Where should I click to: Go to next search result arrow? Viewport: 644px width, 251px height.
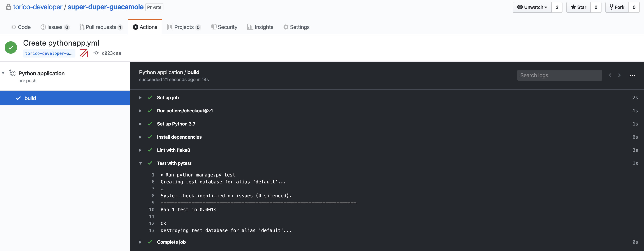pos(619,75)
